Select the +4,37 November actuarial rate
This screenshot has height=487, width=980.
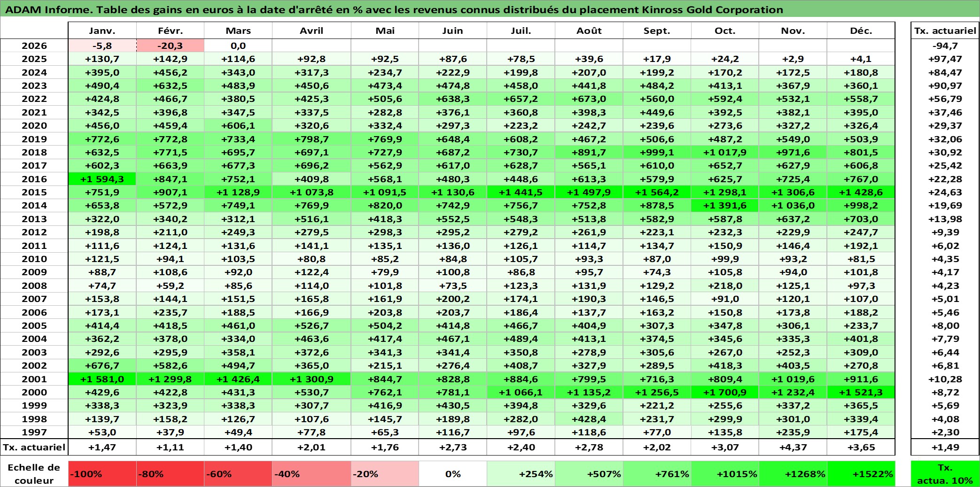[x=793, y=447]
